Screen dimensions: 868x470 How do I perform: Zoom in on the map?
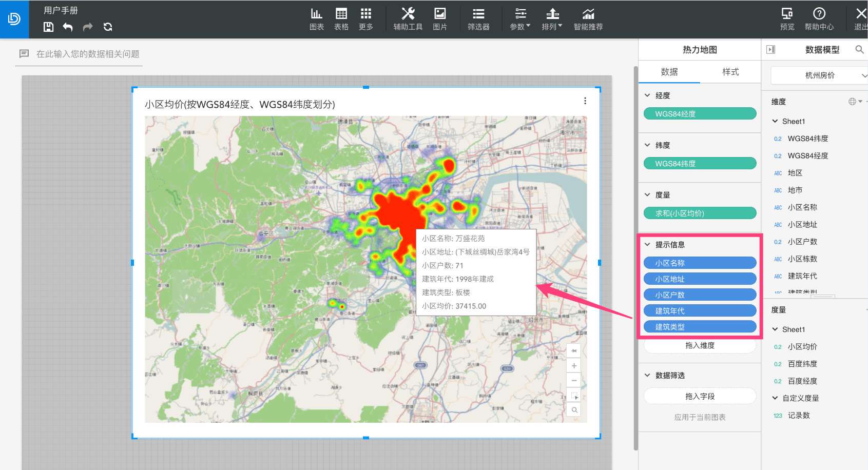574,366
